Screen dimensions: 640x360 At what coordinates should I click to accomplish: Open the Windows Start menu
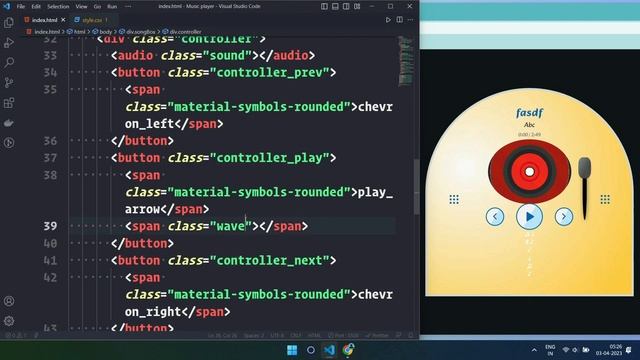point(292,350)
